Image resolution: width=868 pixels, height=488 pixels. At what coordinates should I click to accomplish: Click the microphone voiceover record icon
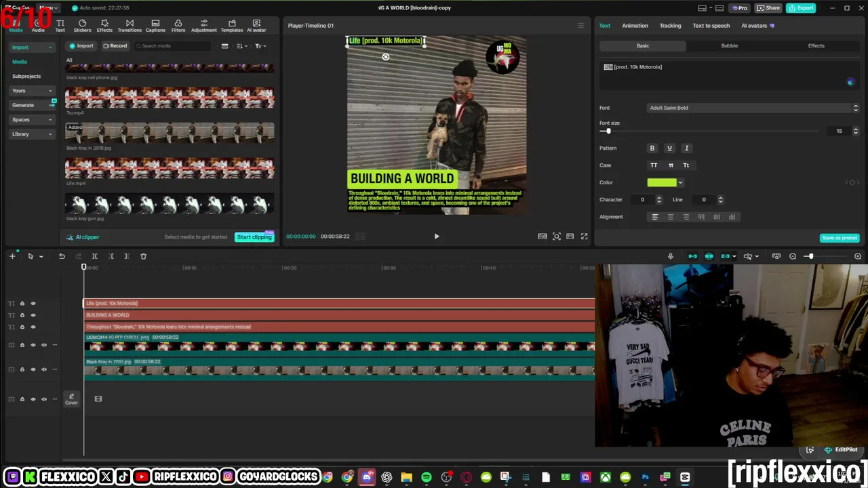click(x=671, y=256)
